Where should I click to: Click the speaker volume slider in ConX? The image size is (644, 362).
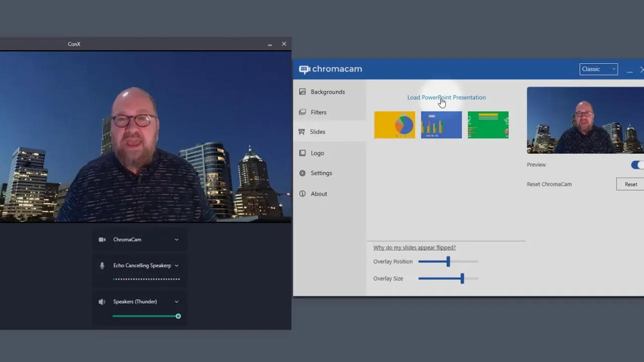pyautogui.click(x=146, y=316)
